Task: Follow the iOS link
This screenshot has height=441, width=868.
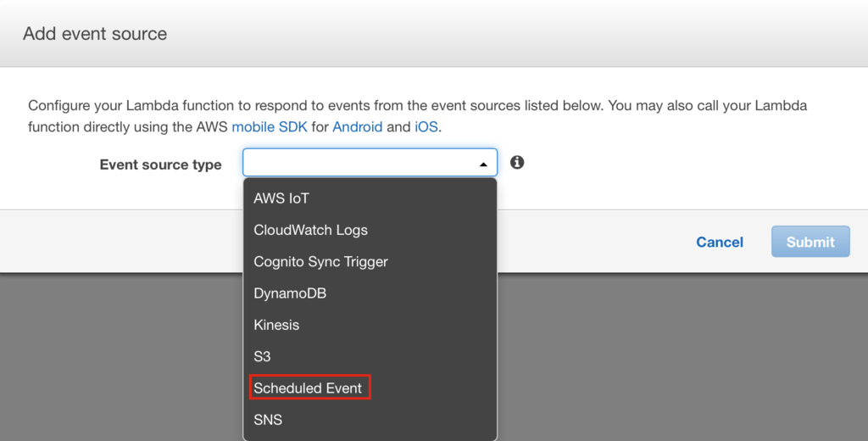Action: pos(426,127)
